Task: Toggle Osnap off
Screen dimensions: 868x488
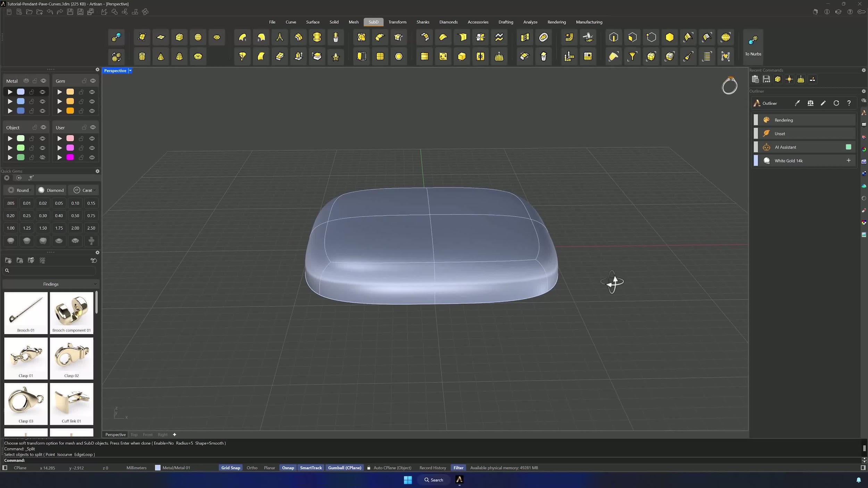Action: pos(288,468)
